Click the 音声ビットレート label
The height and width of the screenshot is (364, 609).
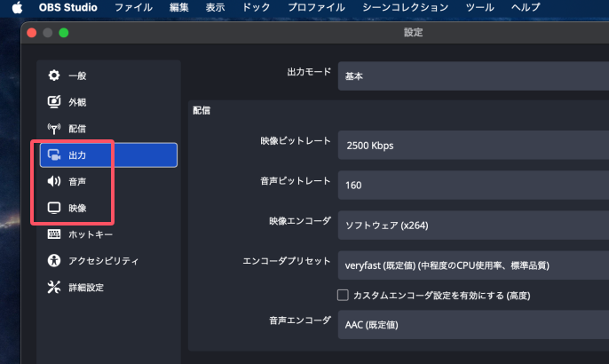tap(295, 180)
